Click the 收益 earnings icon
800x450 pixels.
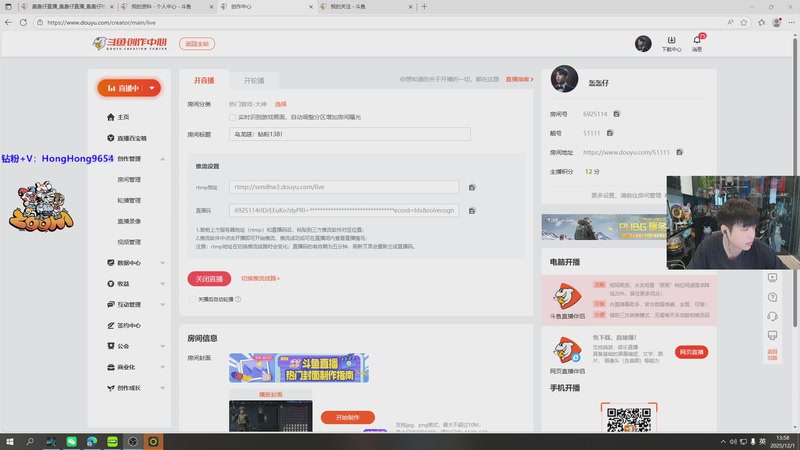(x=111, y=284)
